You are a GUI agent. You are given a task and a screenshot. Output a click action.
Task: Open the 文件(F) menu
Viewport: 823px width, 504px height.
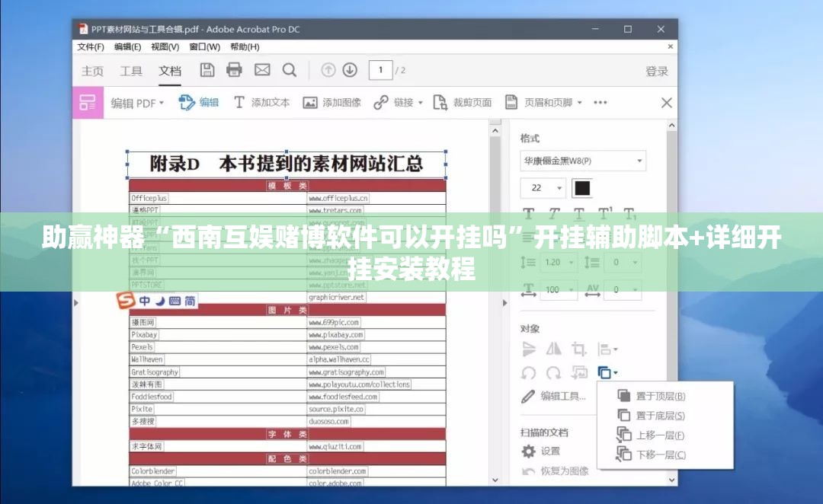click(x=91, y=46)
